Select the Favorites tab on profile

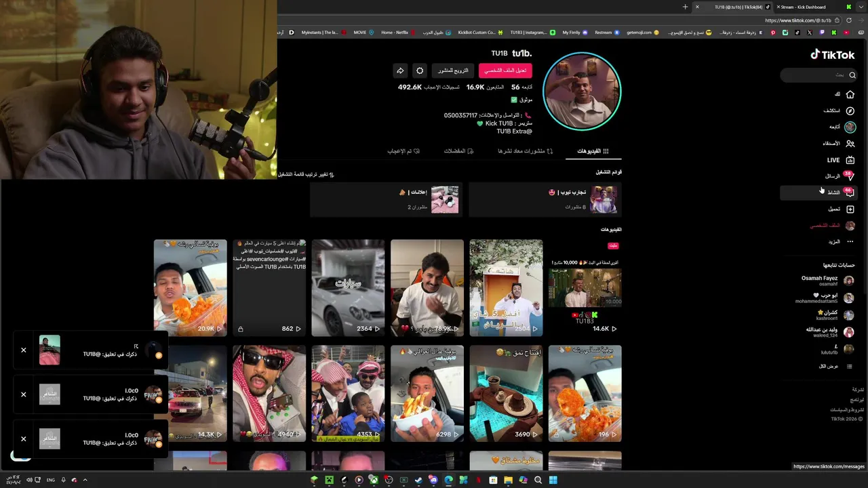(x=459, y=151)
